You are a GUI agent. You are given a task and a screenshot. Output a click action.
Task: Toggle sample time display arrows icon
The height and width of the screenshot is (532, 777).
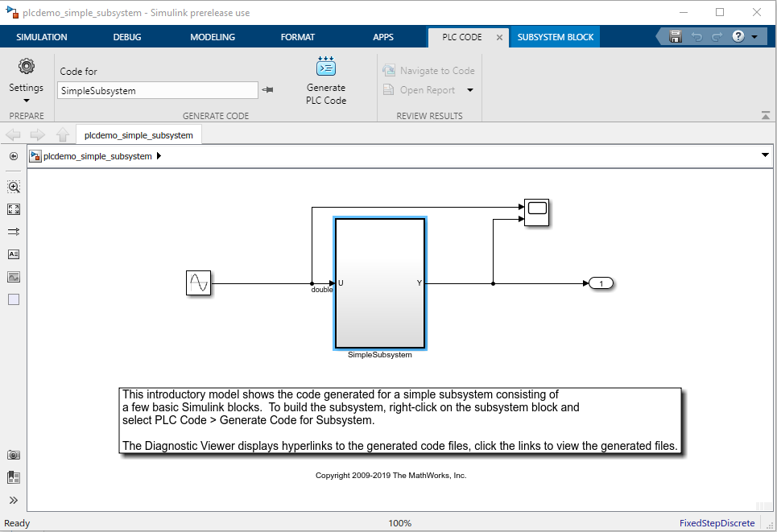14,232
